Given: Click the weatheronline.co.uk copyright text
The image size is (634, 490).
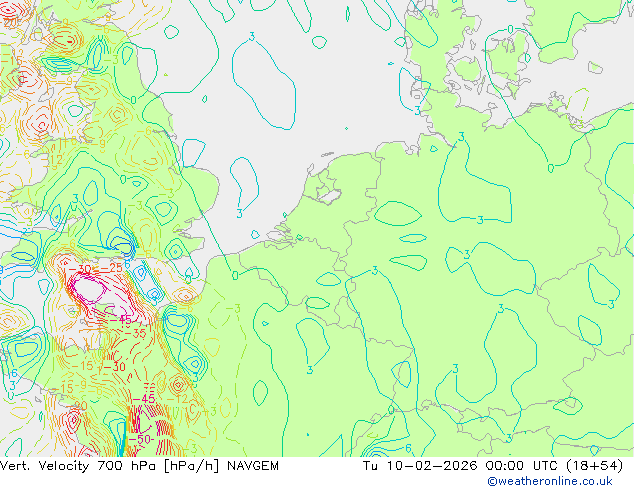Looking at the screenshot, I should (549, 481).
